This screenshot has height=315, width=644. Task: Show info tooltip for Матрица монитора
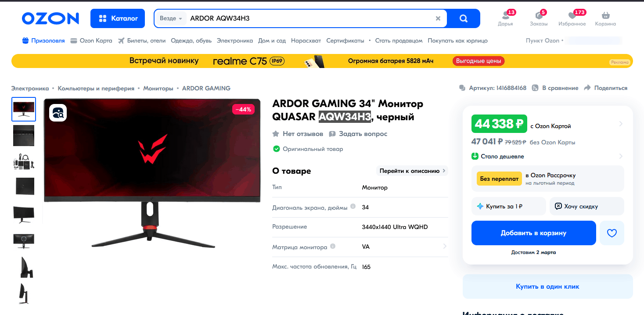pyautogui.click(x=333, y=247)
